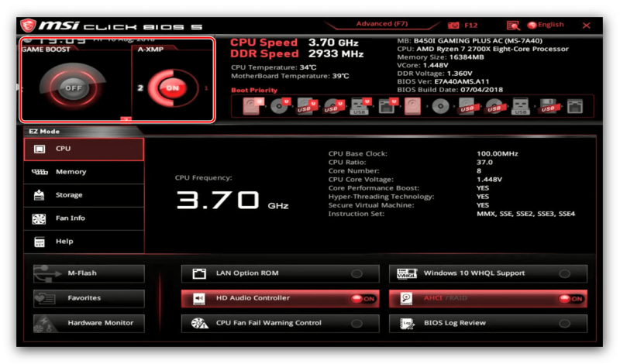Click the DDR Speed 2933 MHz readout
The width and height of the screenshot is (620, 364).
click(x=297, y=53)
